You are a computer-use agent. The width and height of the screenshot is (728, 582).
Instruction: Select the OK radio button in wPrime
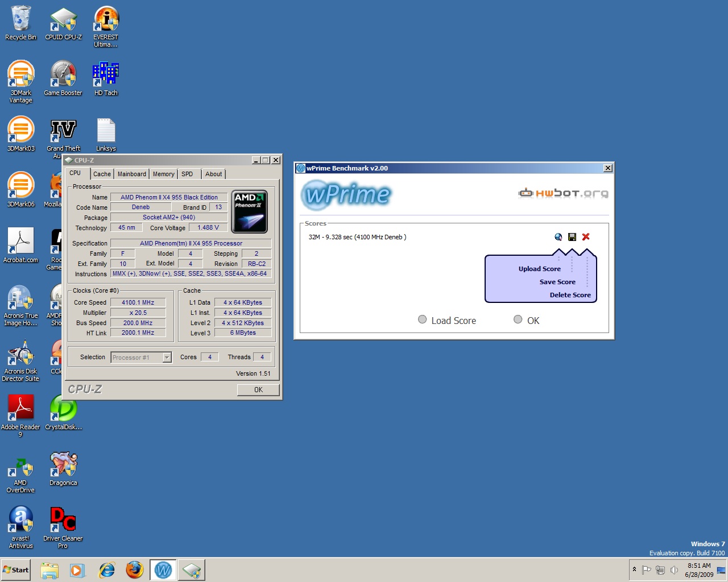[x=518, y=319]
